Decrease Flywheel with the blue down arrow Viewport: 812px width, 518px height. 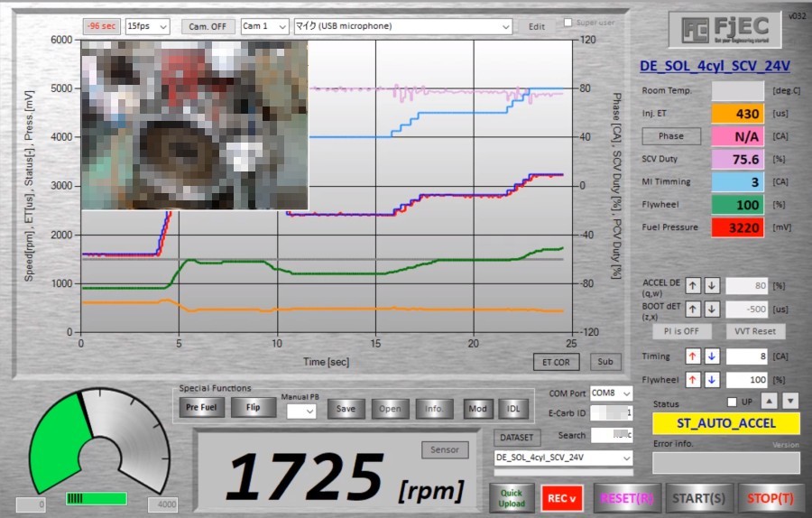coord(711,380)
